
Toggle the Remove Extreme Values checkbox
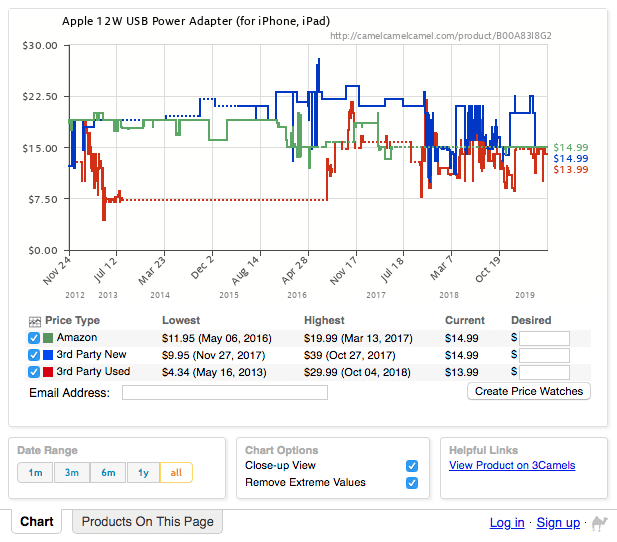click(x=412, y=483)
